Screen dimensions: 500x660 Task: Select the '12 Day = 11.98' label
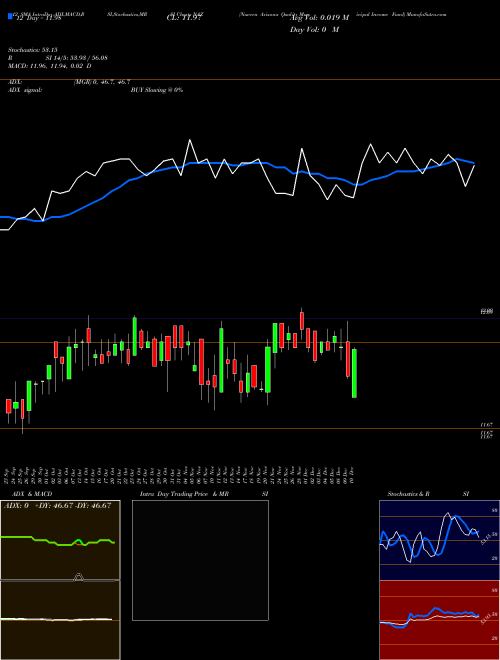tap(37, 18)
